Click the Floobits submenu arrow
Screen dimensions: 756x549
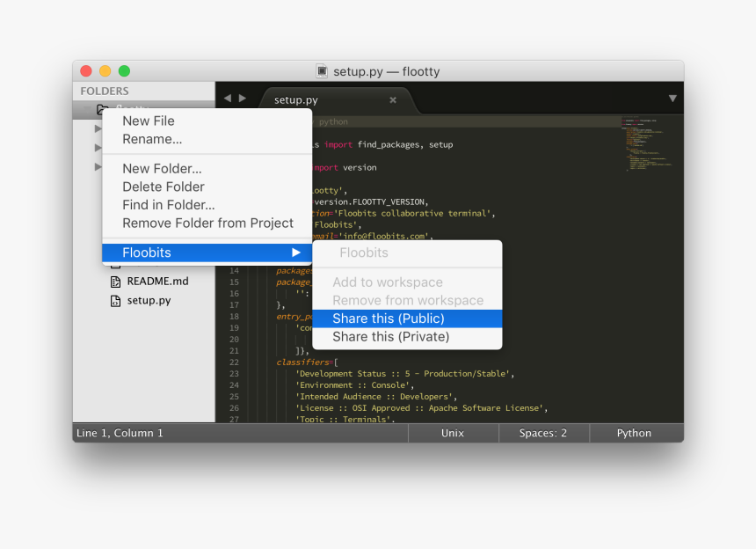click(x=296, y=253)
